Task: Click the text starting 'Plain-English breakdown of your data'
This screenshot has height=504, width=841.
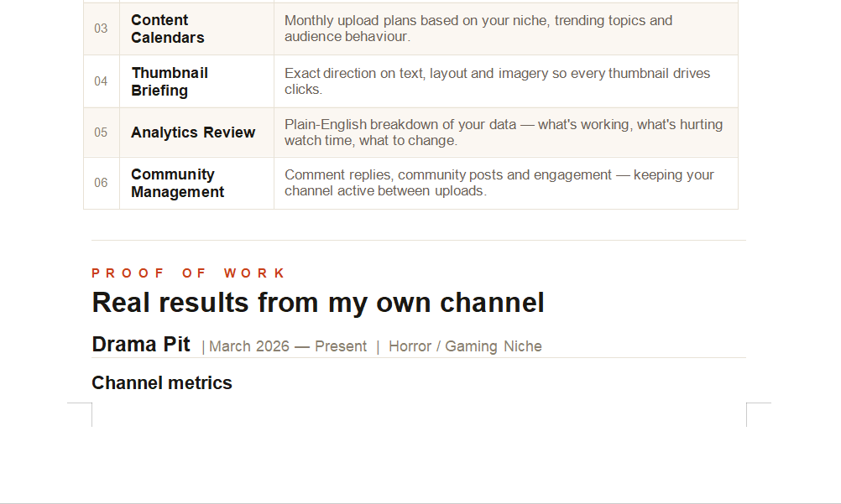Action: [x=504, y=132]
